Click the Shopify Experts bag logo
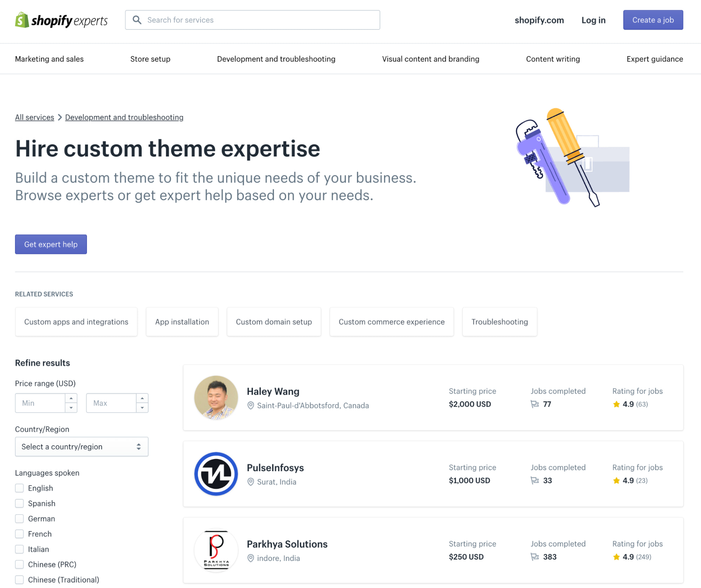701x588 pixels. 22,20
